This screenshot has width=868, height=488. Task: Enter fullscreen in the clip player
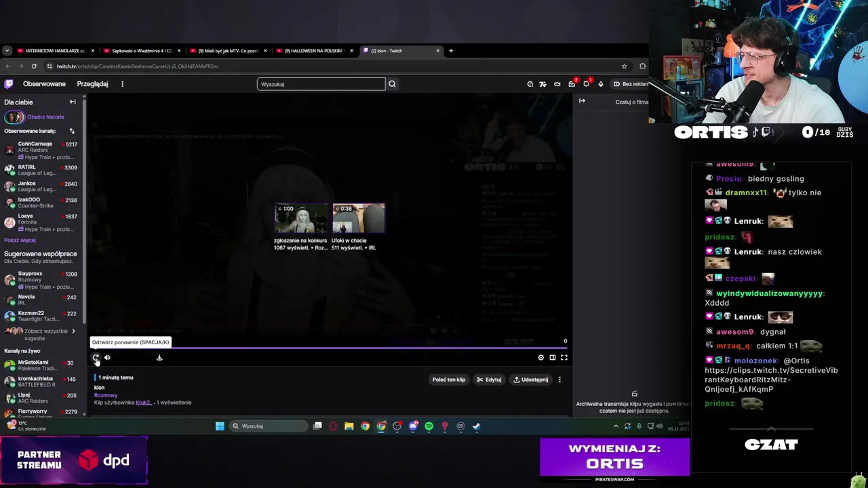point(564,357)
